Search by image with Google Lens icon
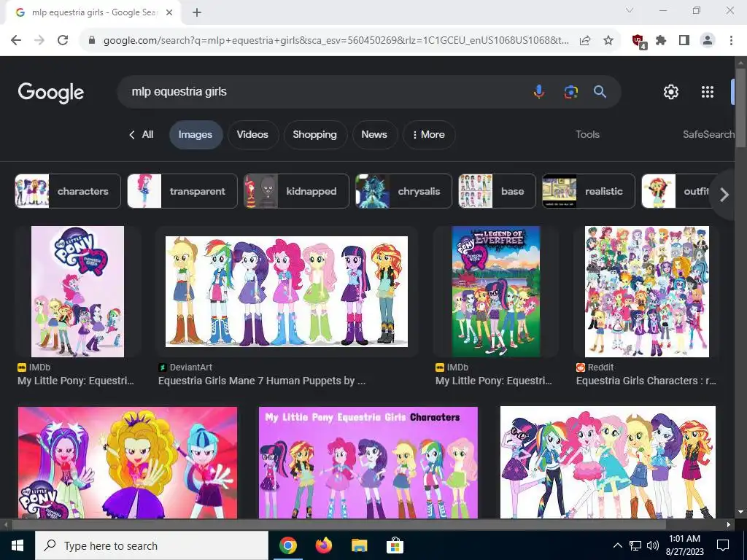Viewport: 747px width, 560px height. 570,91
